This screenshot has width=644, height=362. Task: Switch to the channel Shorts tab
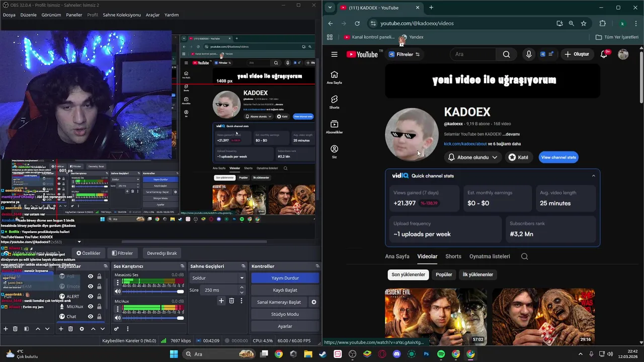tap(453, 256)
